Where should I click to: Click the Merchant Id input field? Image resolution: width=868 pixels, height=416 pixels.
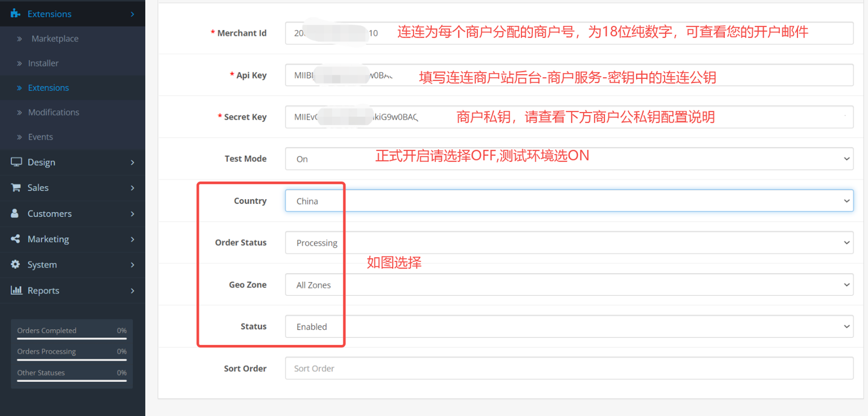(569, 33)
